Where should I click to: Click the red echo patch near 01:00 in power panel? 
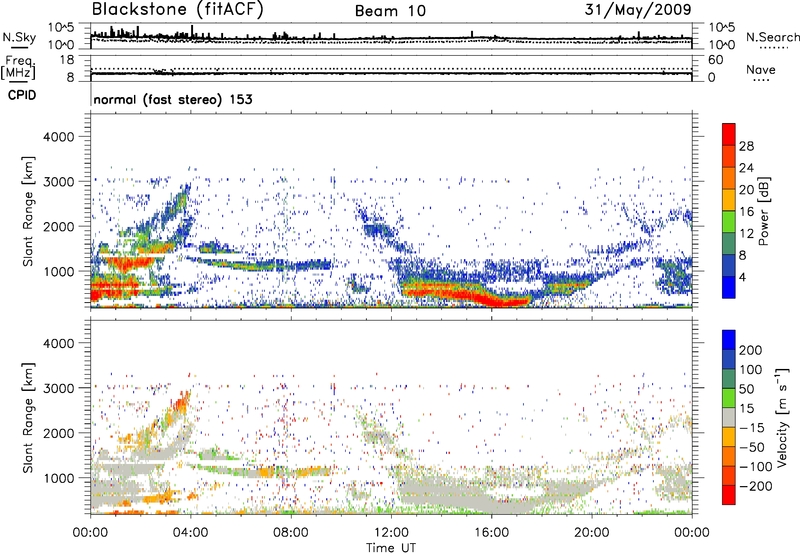click(x=128, y=264)
